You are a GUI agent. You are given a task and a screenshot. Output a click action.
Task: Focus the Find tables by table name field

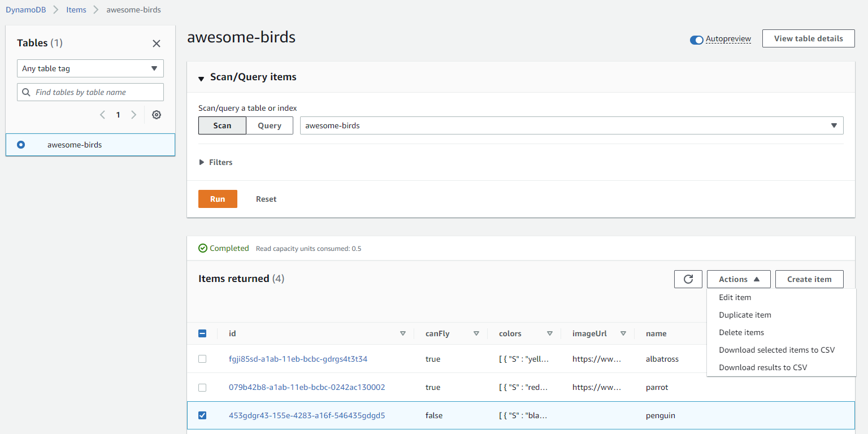pyautogui.click(x=90, y=92)
